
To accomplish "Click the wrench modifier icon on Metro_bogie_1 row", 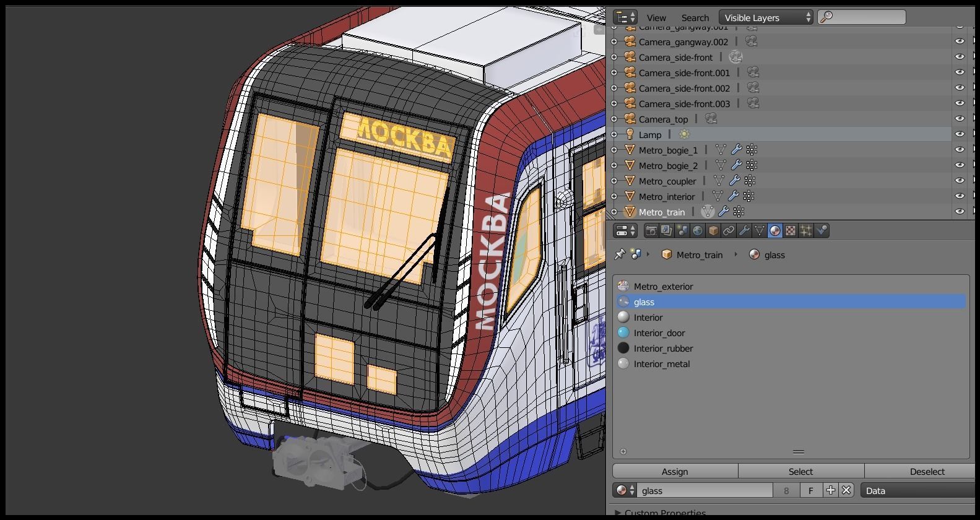I will click(x=736, y=150).
